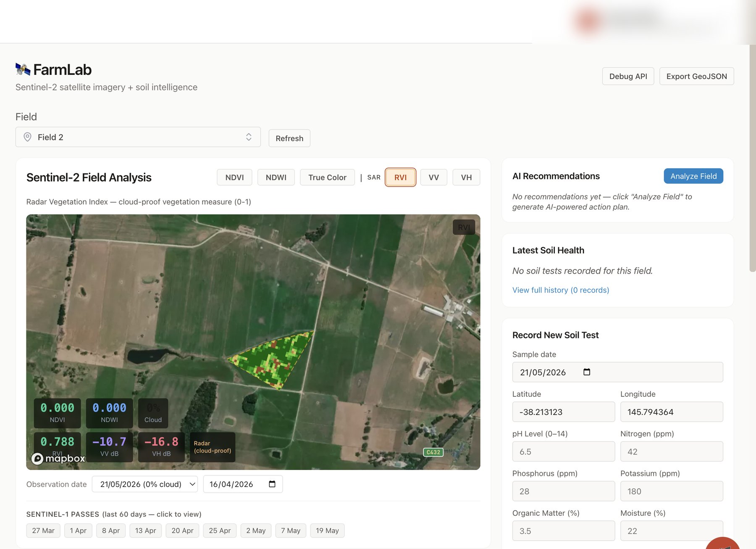Click the Phosphorus (ppm) input field
Screen dimensions: 756x549
coord(563,491)
